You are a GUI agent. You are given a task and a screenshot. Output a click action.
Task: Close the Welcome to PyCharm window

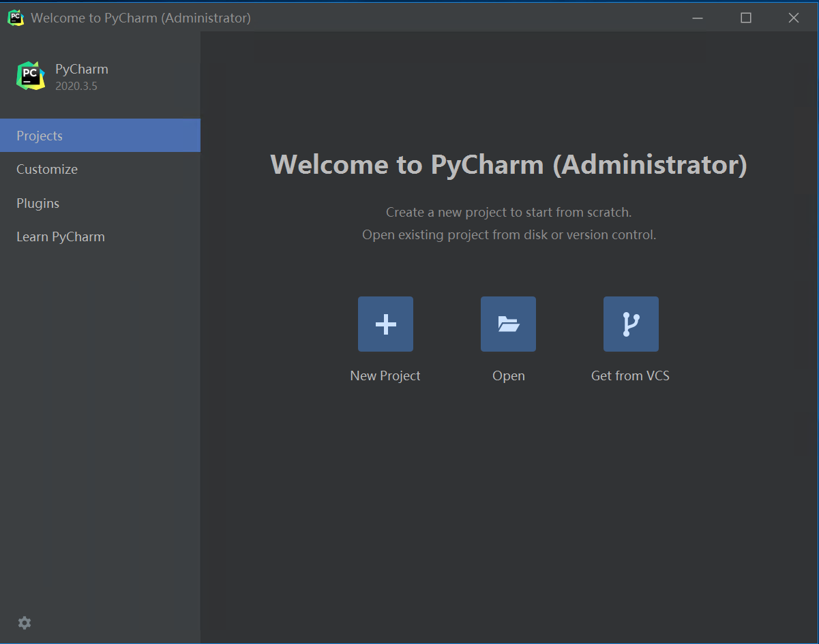pos(793,18)
